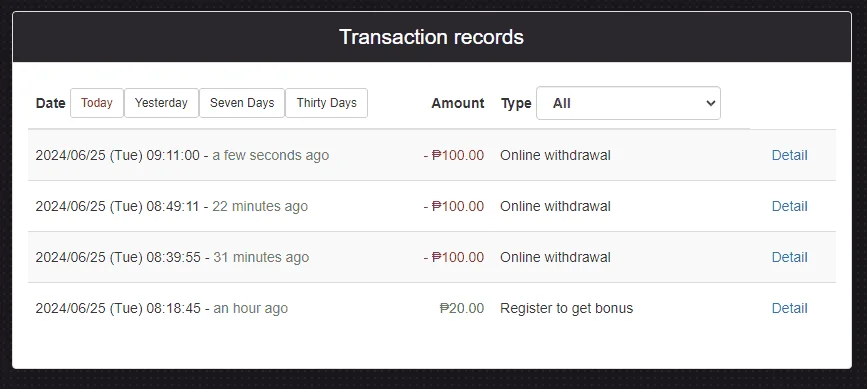Click the 31 minutes ago transaction row

coord(432,257)
